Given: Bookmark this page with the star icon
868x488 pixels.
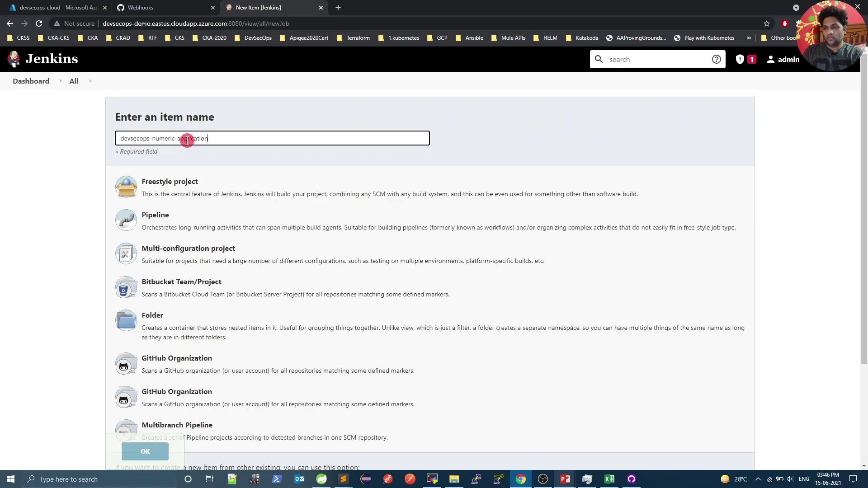Looking at the screenshot, I should 766,23.
